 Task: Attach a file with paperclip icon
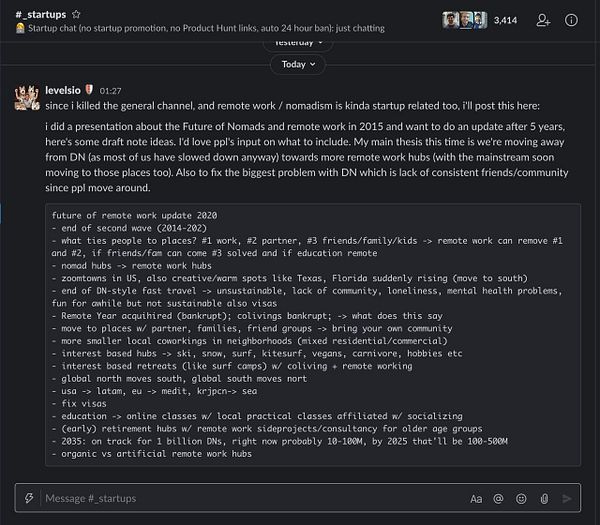pos(544,498)
